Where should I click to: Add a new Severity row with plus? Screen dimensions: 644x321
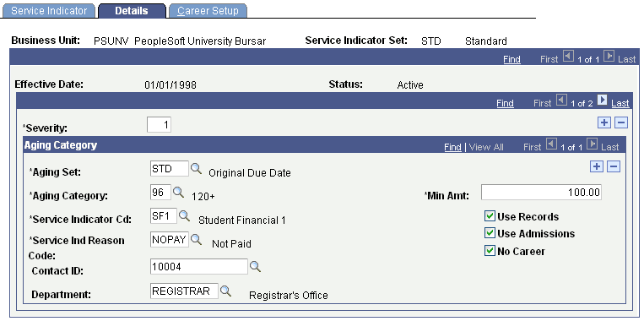tap(604, 122)
